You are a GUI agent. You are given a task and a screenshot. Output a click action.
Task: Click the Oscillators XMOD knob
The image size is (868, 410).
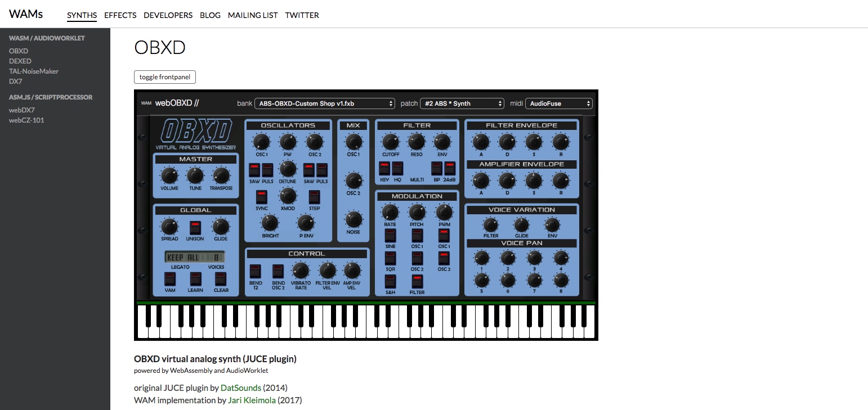tap(288, 196)
